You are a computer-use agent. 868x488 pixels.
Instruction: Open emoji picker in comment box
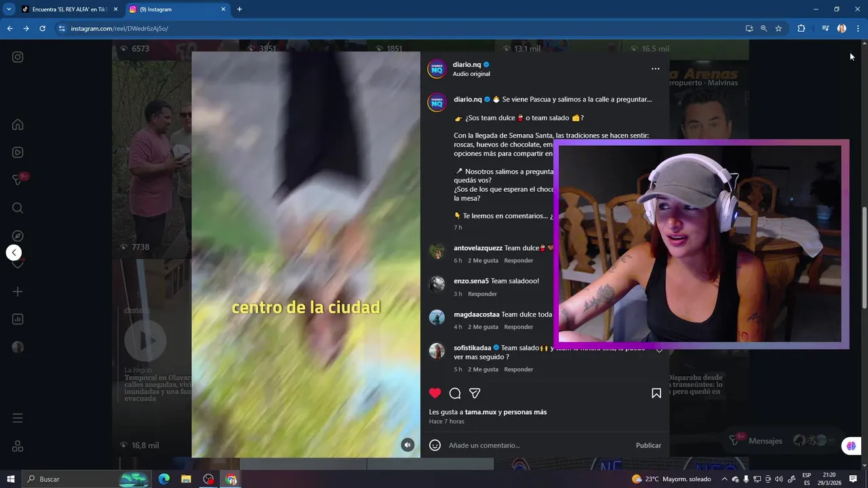(435, 445)
